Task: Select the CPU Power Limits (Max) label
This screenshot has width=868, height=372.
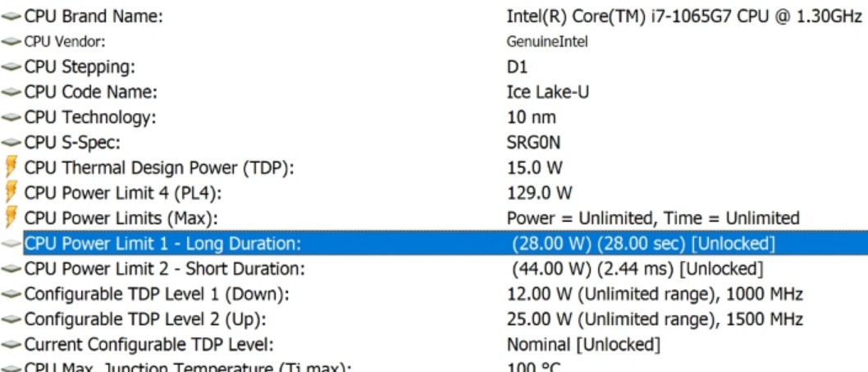Action: pyautogui.click(x=120, y=218)
